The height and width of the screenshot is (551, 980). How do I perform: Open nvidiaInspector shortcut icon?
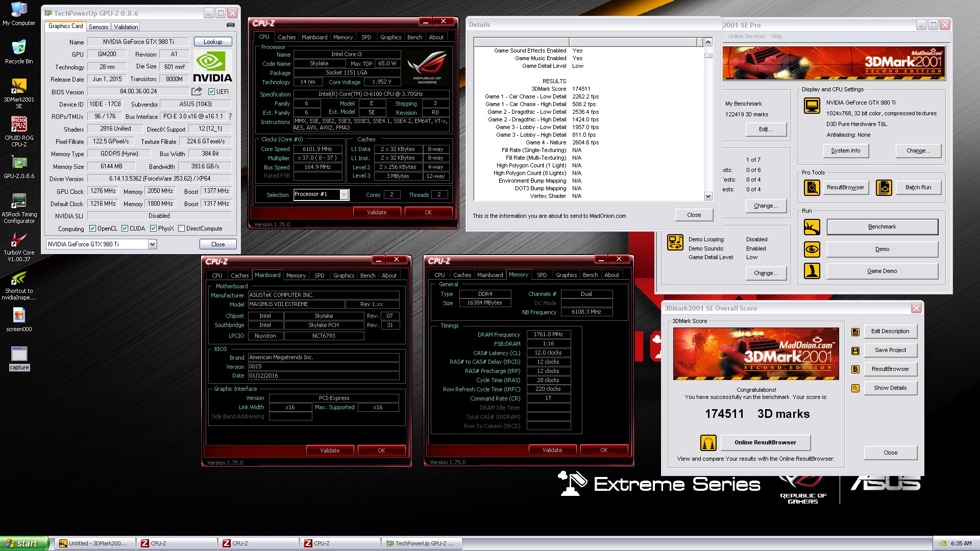[19, 286]
